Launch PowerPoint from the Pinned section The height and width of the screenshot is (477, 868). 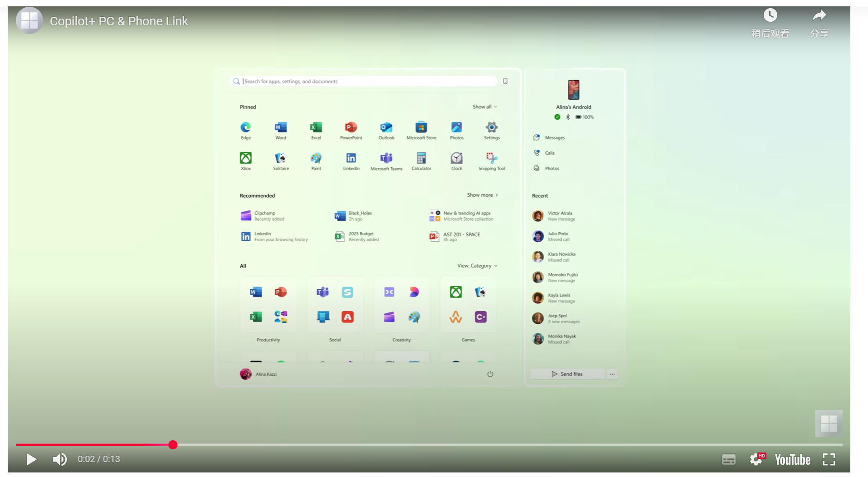(x=351, y=127)
